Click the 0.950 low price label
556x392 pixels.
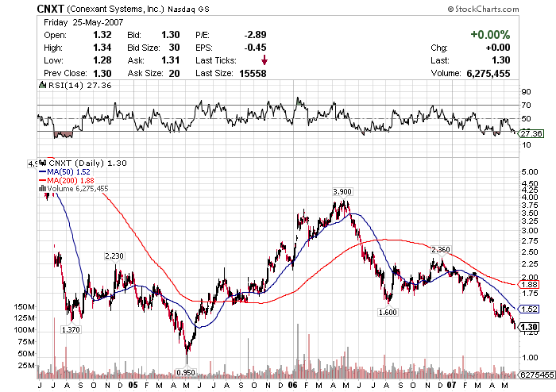tap(186, 372)
